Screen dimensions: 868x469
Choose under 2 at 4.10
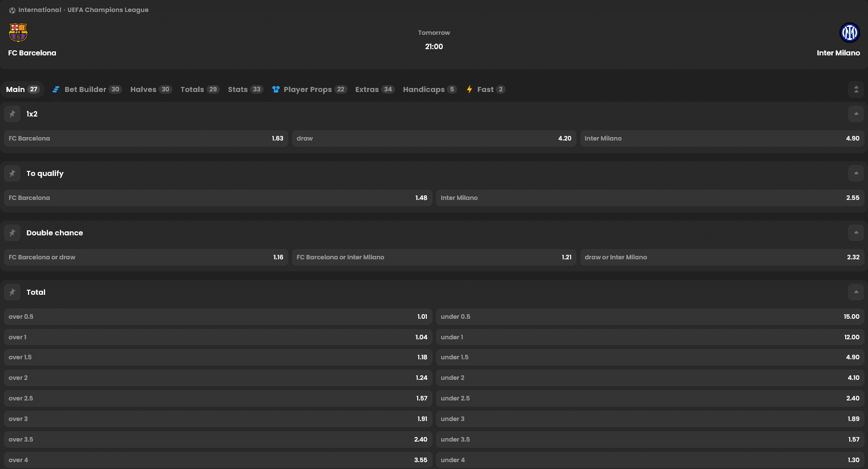pos(650,378)
